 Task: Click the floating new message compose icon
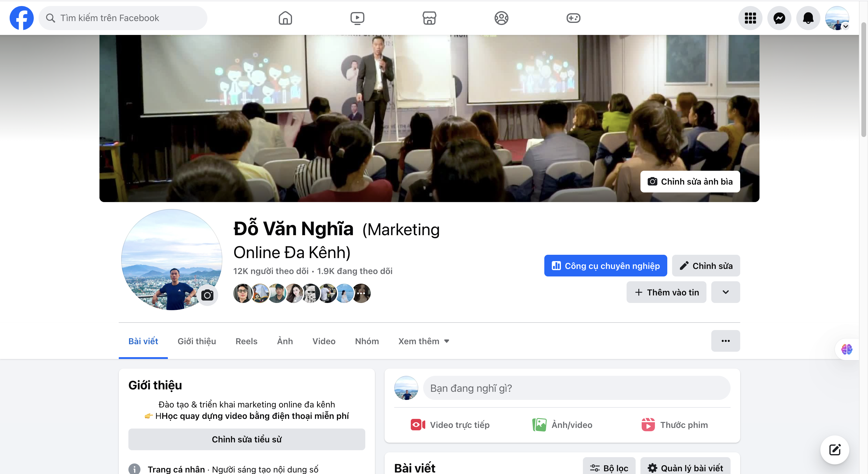coord(835,450)
